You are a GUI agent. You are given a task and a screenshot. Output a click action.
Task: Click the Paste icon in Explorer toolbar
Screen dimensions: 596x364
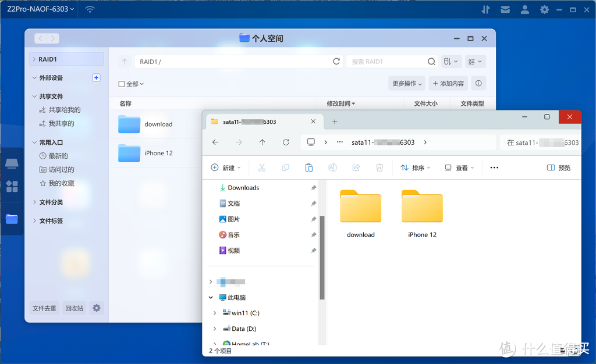[309, 167]
